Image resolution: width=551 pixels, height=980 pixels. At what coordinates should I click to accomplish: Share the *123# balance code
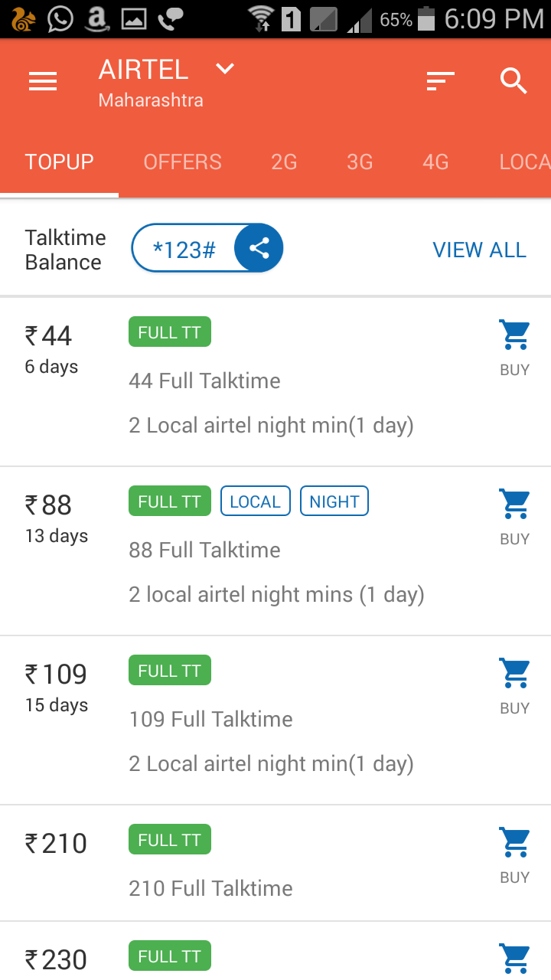click(x=259, y=249)
